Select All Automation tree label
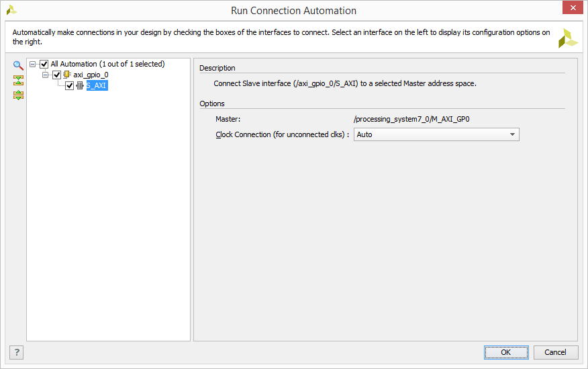 click(107, 65)
